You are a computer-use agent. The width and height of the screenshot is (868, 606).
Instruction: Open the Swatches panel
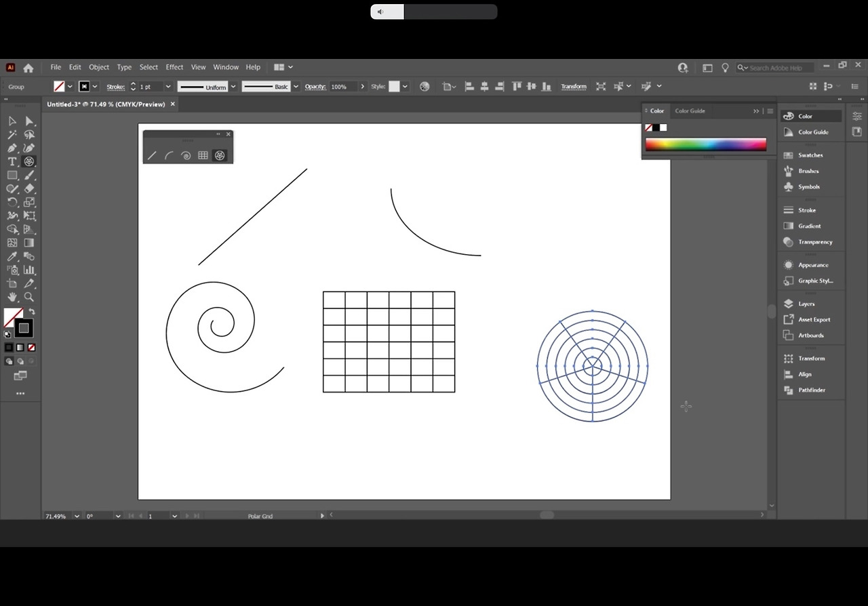pyautogui.click(x=810, y=155)
